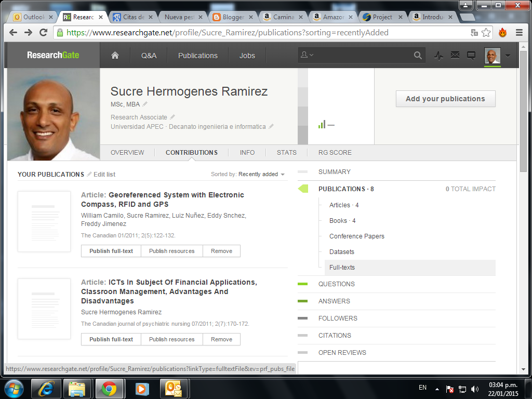Image resolution: width=532 pixels, height=399 pixels.
Task: Filter by Conference Papers
Action: pos(356,236)
